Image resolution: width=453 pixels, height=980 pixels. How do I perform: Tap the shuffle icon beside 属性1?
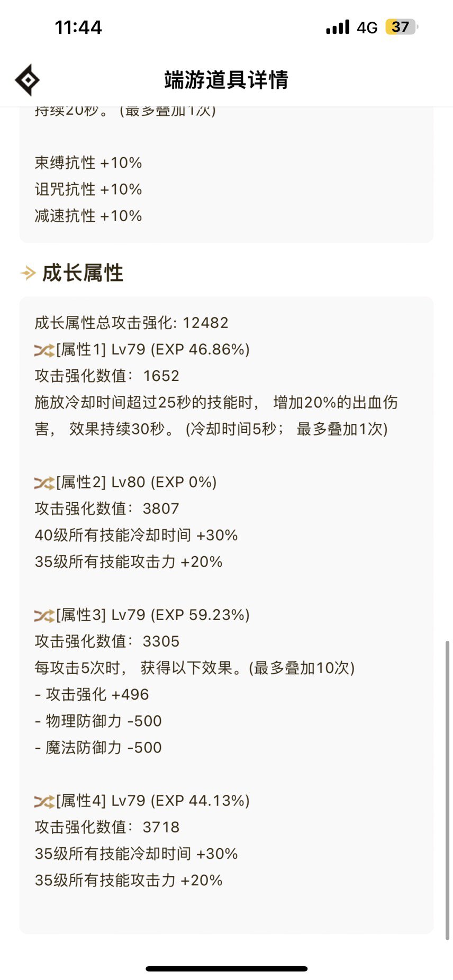click(x=44, y=350)
